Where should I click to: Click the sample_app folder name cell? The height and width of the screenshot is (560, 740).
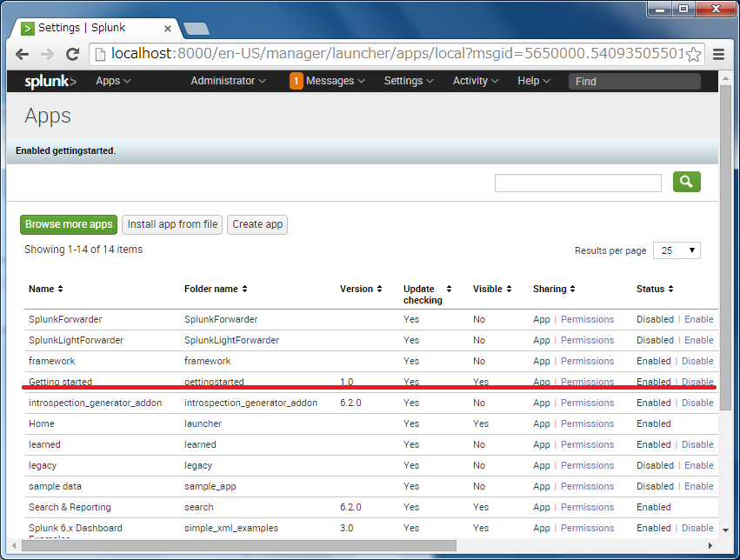(210, 486)
